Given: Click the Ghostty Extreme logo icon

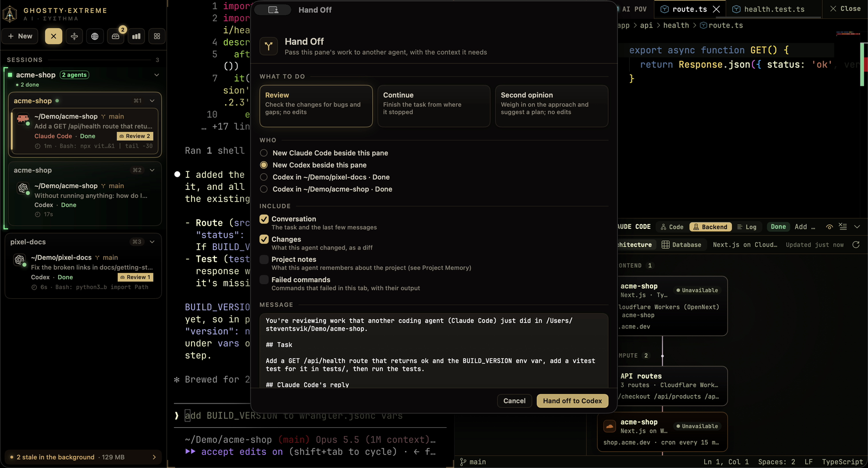Looking at the screenshot, I should click(x=10, y=14).
